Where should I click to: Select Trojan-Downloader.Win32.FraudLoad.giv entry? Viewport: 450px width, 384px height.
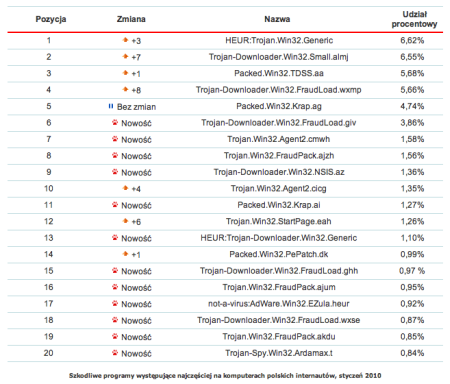pos(279,123)
